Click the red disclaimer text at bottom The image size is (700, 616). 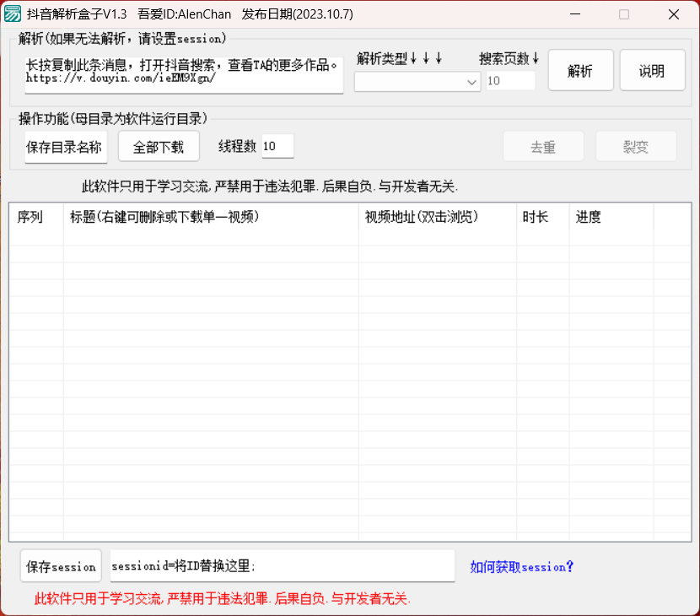tap(223, 598)
